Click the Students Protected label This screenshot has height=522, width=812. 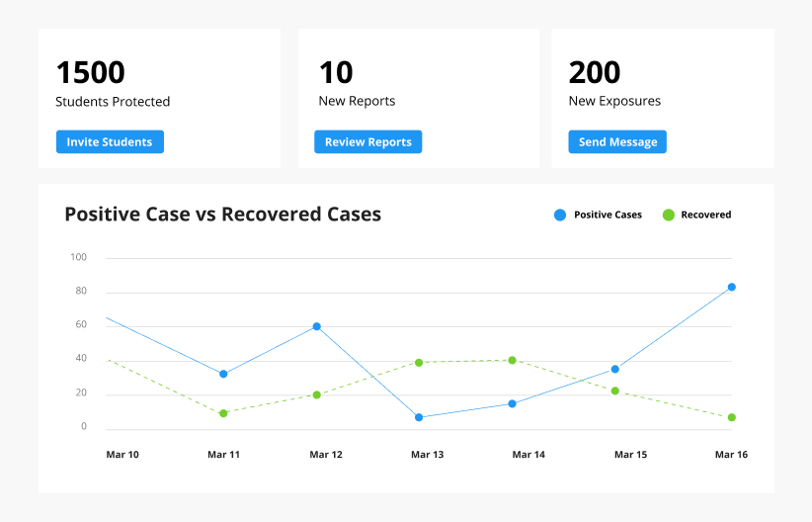tap(113, 102)
